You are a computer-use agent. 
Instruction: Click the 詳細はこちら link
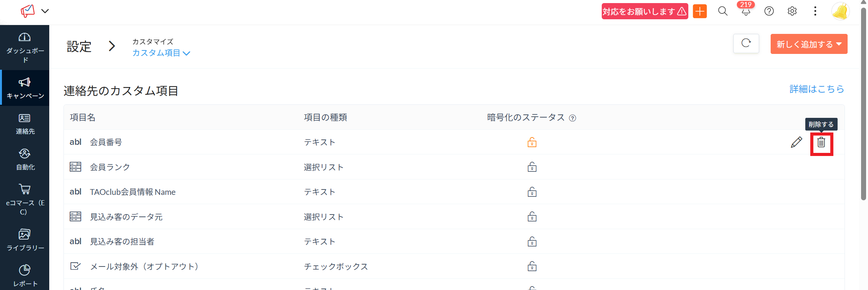point(816,89)
